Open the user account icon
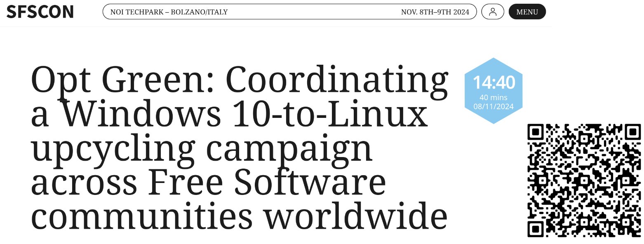 click(493, 12)
